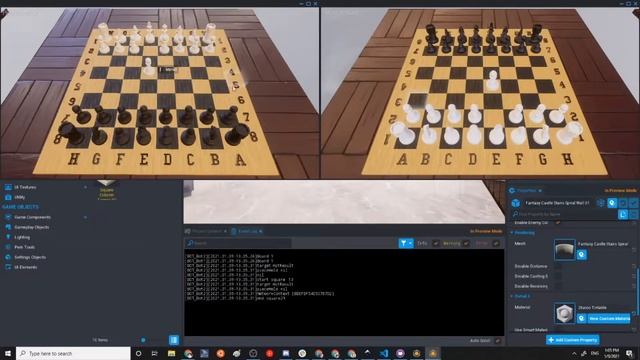Adjust the content thumbnail size slider

[143, 340]
